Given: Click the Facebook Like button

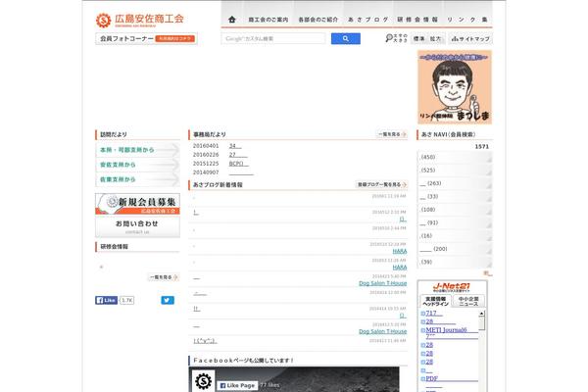Looking at the screenshot, I should 106,300.
